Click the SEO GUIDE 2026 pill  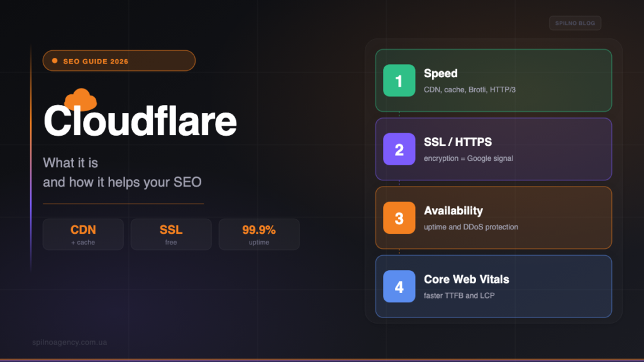(119, 61)
